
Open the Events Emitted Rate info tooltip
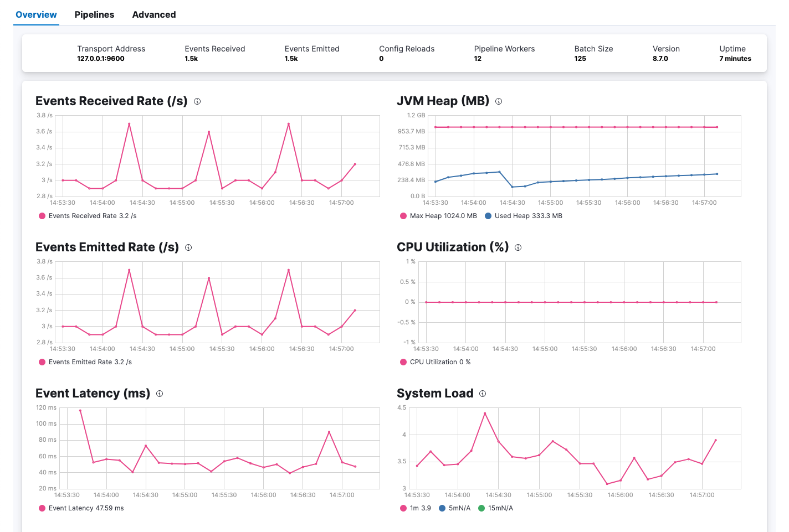[x=188, y=247]
